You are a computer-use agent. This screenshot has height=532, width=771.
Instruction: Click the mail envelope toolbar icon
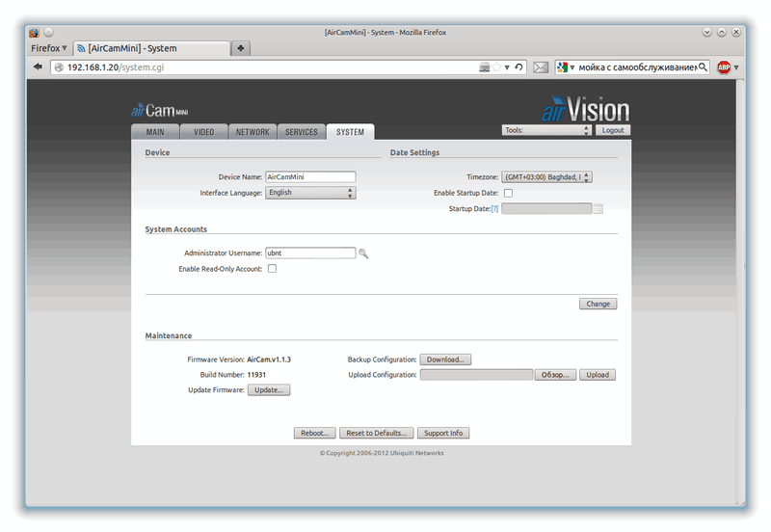[540, 67]
